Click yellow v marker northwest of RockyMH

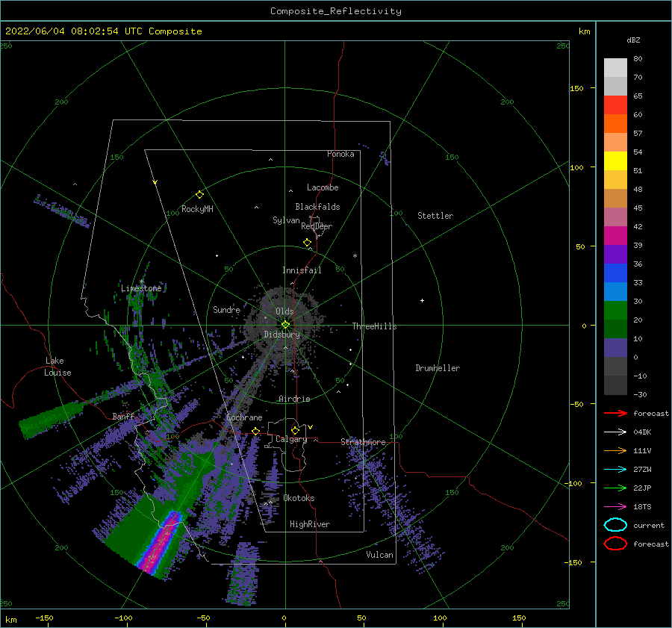click(155, 182)
